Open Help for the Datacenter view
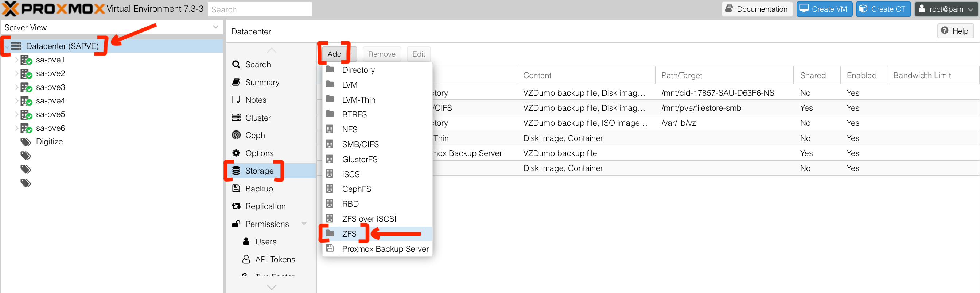This screenshot has height=293, width=980. pos(955,31)
